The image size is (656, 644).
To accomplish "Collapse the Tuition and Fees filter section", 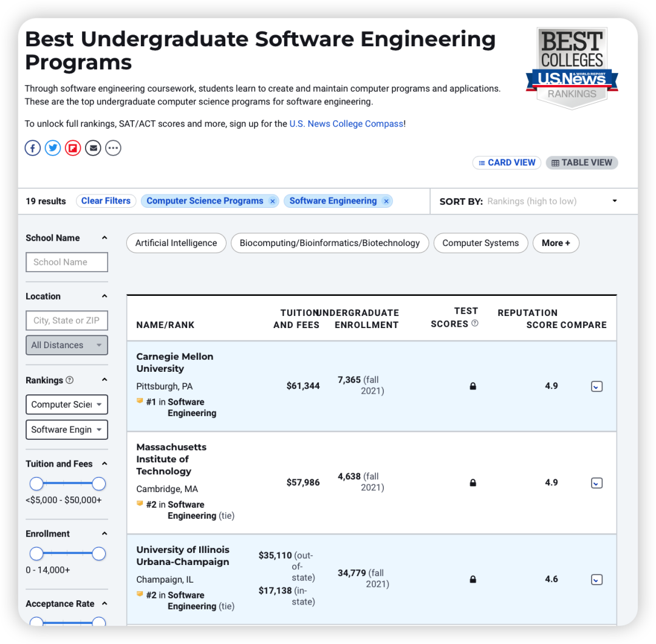I will pos(104,464).
